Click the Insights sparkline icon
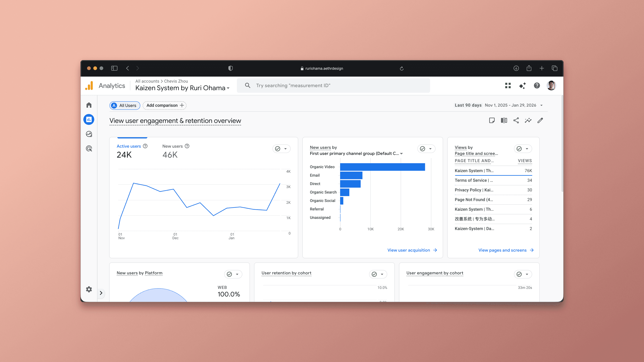 528,120
